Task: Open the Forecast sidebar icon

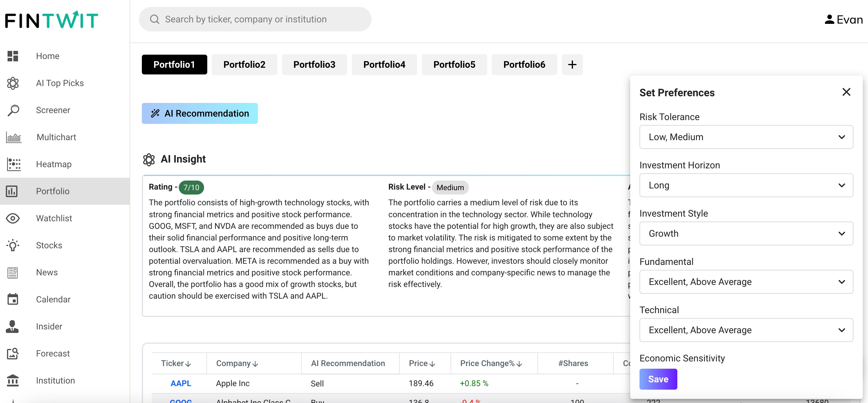Action: 13,354
